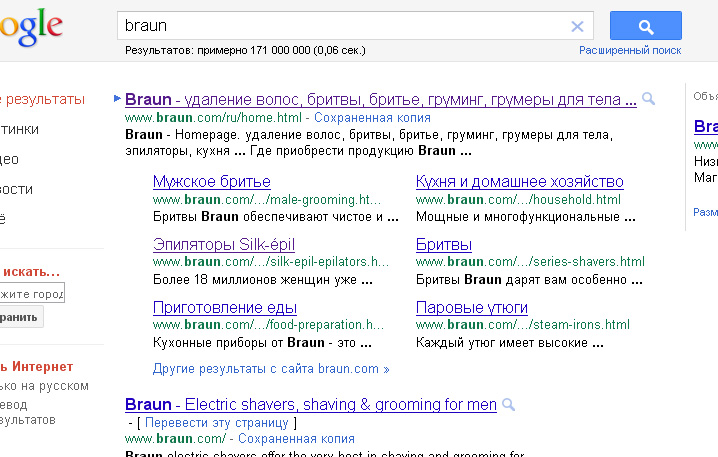Click snippet Мощные и многофункциональные
This screenshot has width=718, height=457.
click(526, 217)
